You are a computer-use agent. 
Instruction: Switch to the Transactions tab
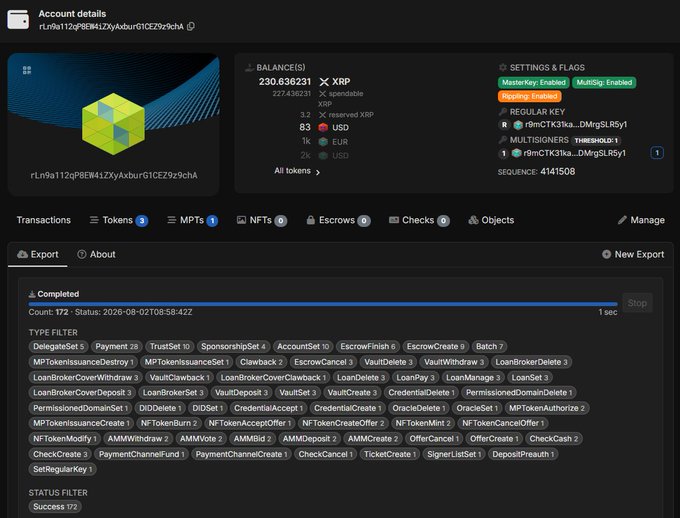point(44,220)
